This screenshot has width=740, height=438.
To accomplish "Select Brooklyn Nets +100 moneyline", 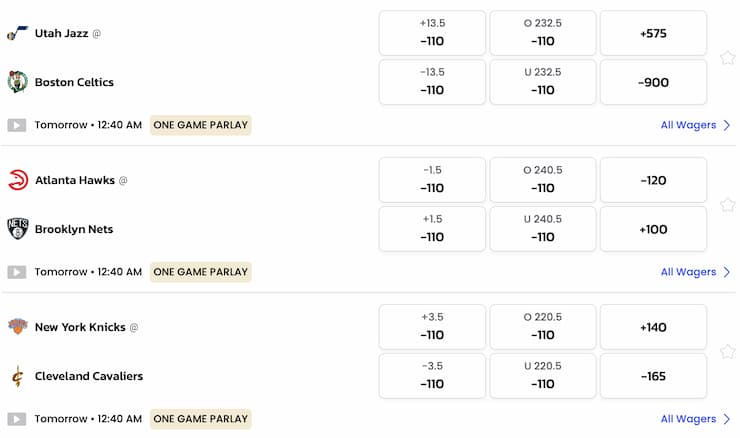I will (653, 229).
